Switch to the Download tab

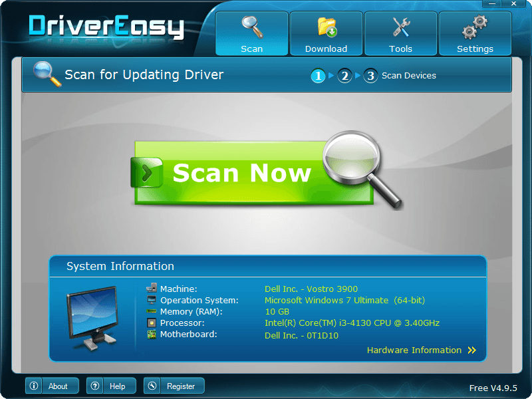coord(326,33)
